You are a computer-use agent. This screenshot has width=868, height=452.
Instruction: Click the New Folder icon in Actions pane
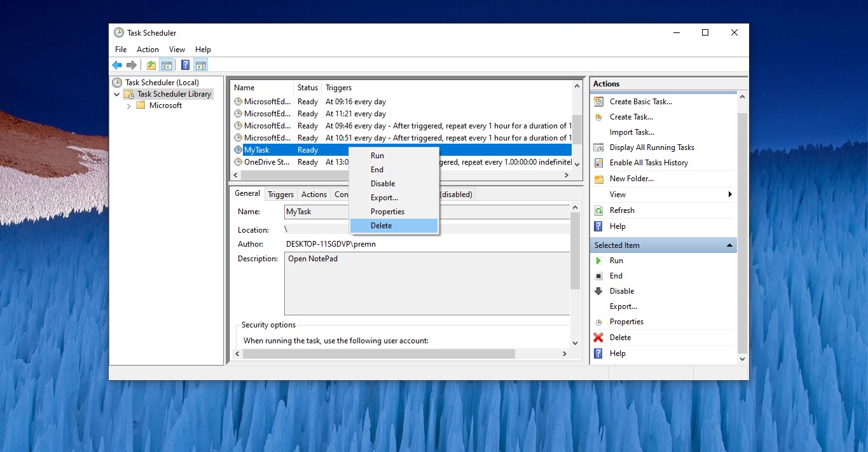click(x=598, y=179)
